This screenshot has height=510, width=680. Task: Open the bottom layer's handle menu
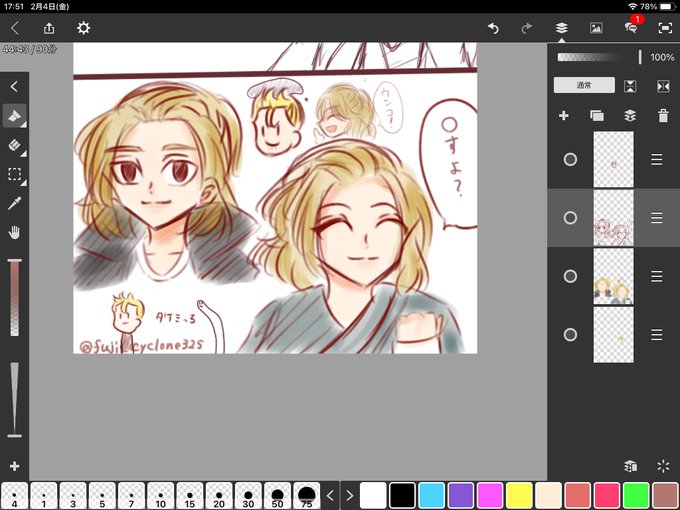(x=657, y=335)
